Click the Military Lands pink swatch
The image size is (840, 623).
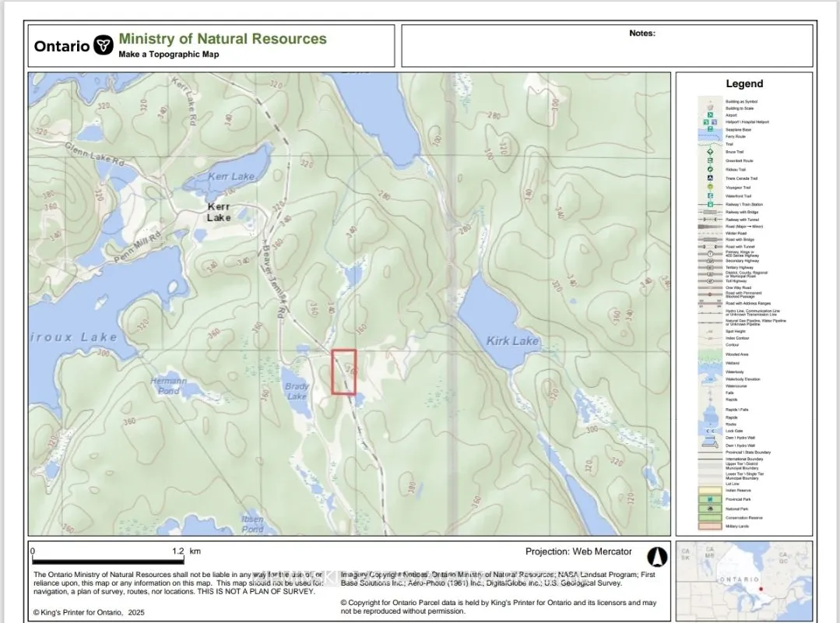(x=710, y=526)
